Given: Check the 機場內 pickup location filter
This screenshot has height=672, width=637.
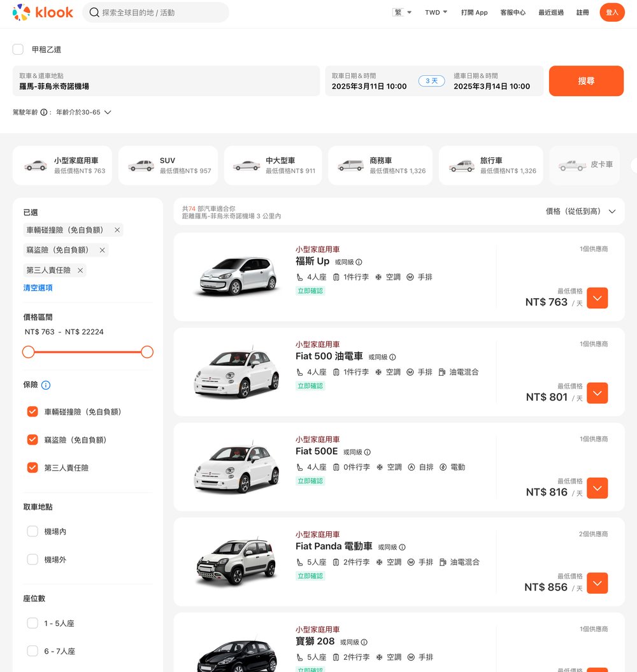Looking at the screenshot, I should [32, 532].
